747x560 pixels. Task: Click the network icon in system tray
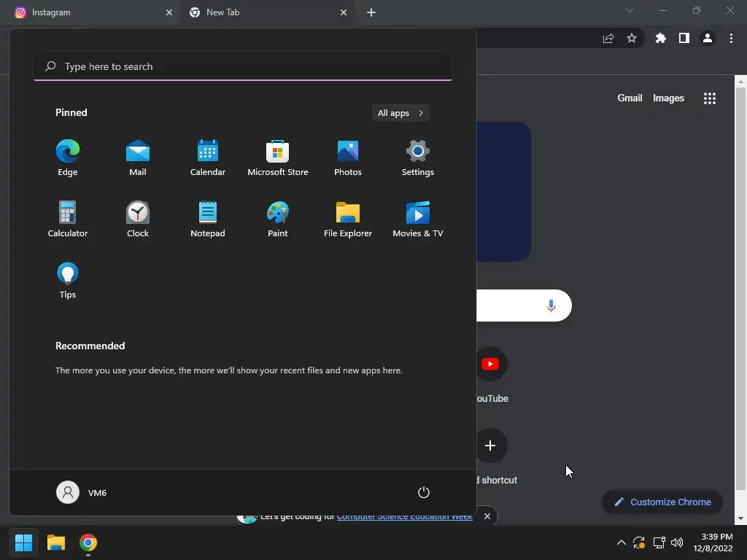659,542
